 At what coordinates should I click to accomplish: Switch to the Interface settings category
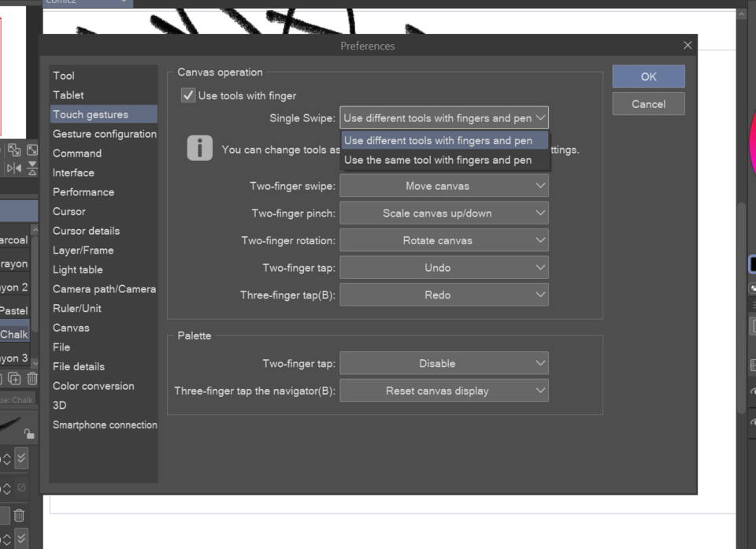[73, 172]
